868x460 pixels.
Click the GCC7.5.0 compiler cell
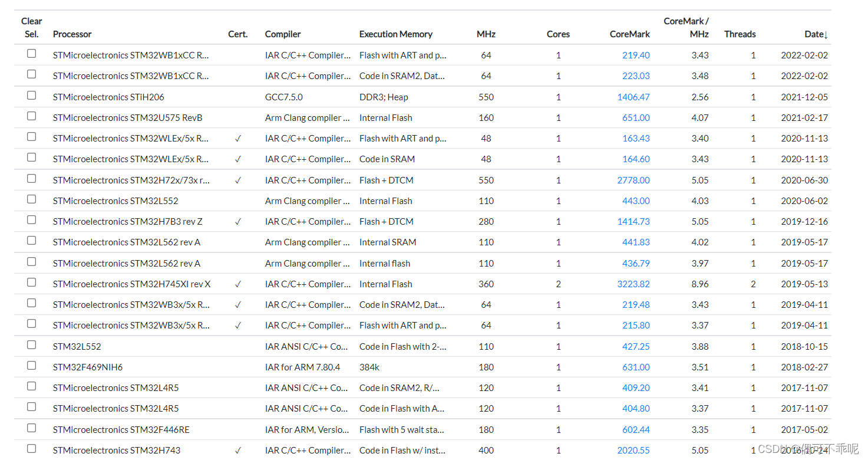click(x=284, y=97)
